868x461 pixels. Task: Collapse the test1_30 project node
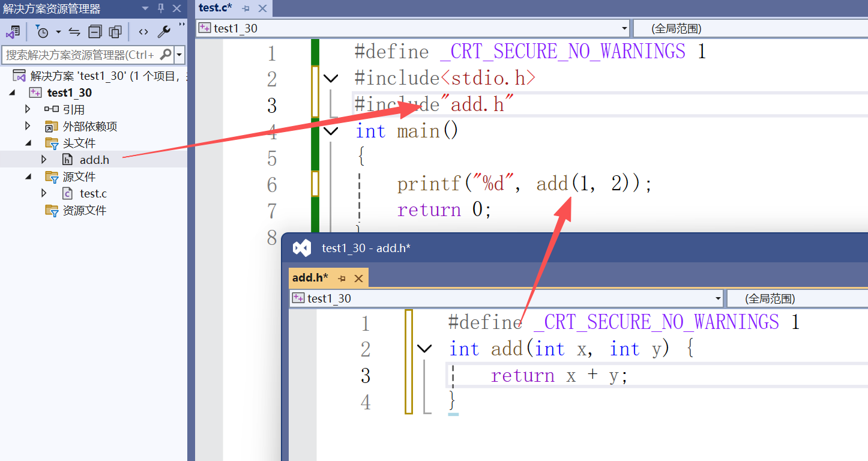tap(12, 92)
